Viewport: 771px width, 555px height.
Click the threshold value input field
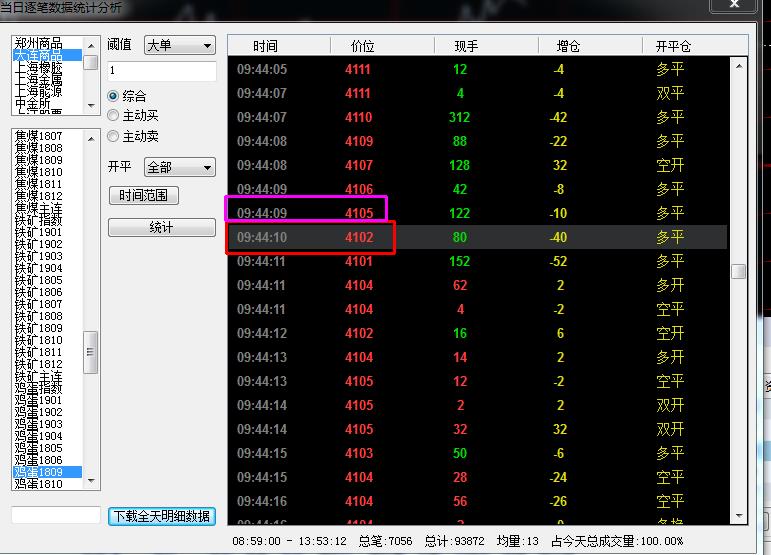coord(161,72)
